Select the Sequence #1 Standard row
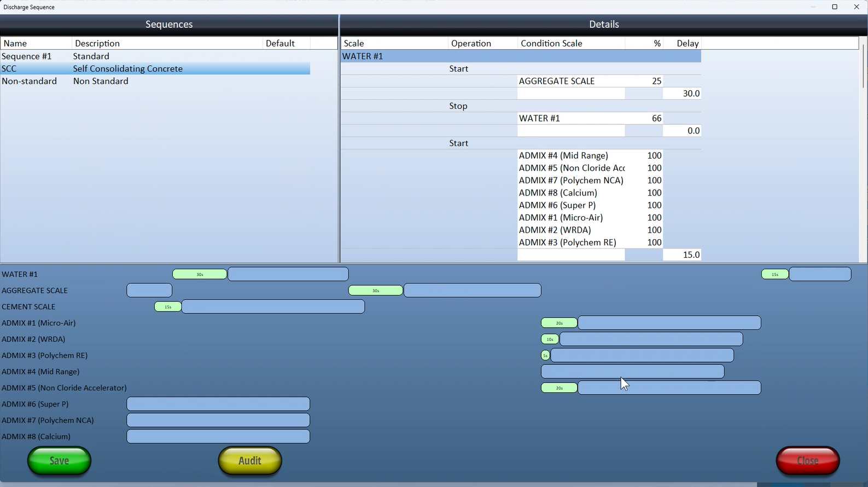 pos(155,56)
